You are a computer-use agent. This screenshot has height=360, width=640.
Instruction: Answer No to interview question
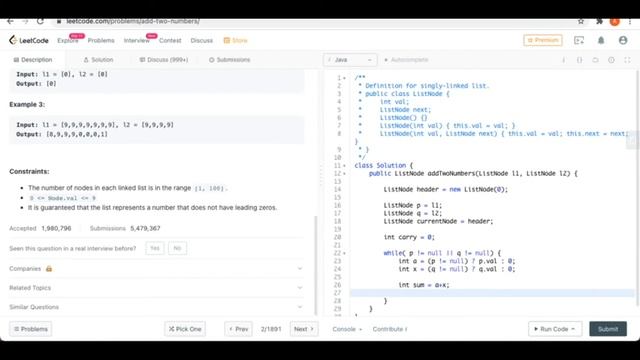coord(177,248)
